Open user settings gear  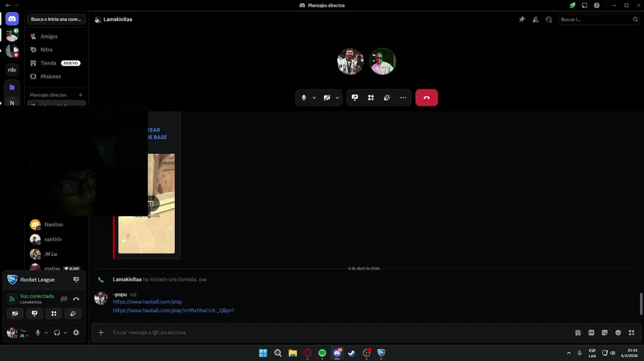click(76, 332)
